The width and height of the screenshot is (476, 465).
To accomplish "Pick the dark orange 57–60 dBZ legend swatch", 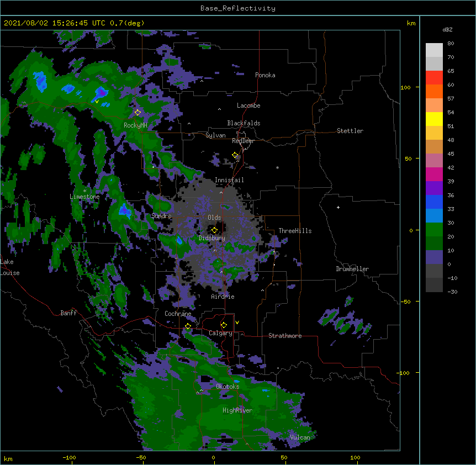I will [434, 91].
